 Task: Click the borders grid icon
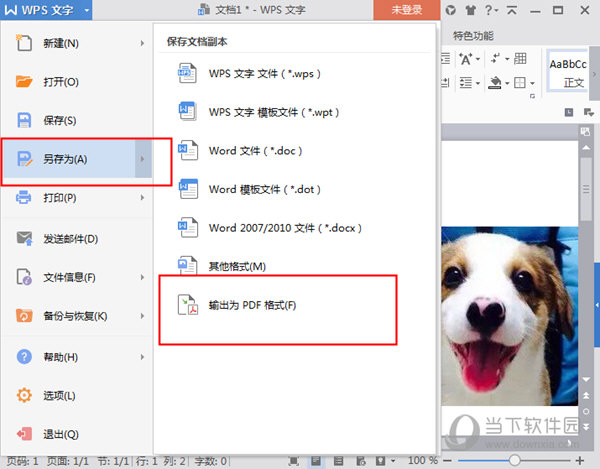(520, 83)
